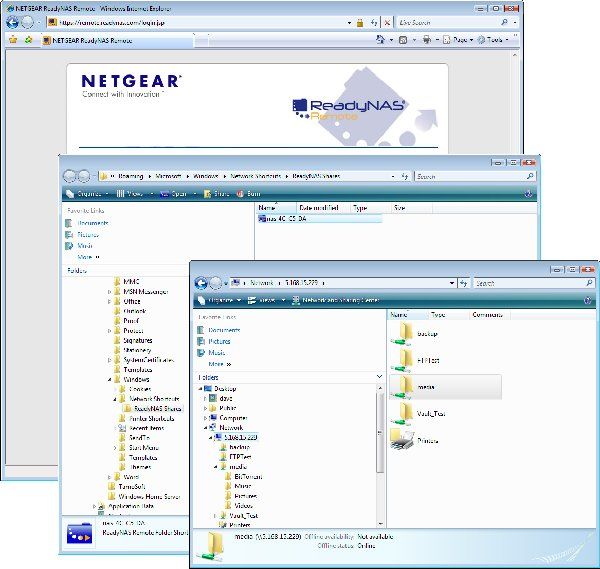Click Stop (red X) button in Internet Explorer
The height and width of the screenshot is (569, 600).
click(387, 23)
